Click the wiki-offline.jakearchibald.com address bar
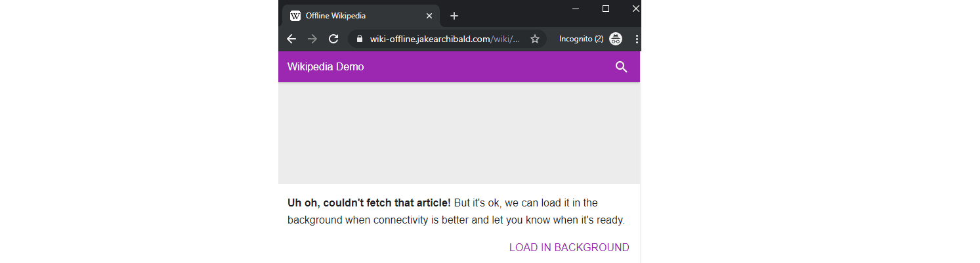980x263 pixels. pyautogui.click(x=446, y=39)
